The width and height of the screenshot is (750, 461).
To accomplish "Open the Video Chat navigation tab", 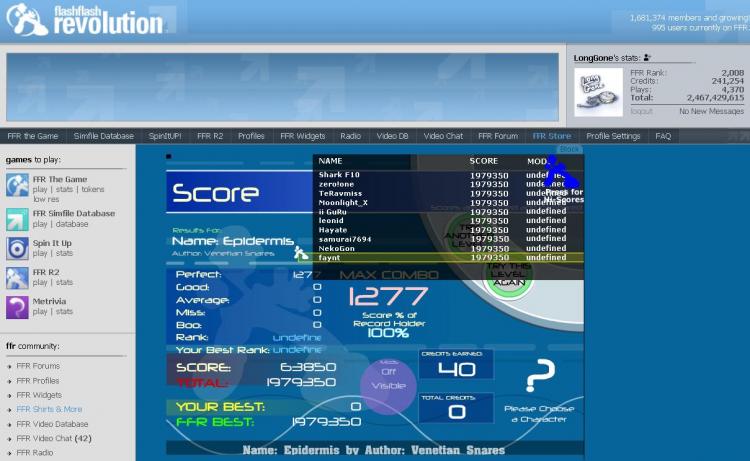I will [443, 136].
